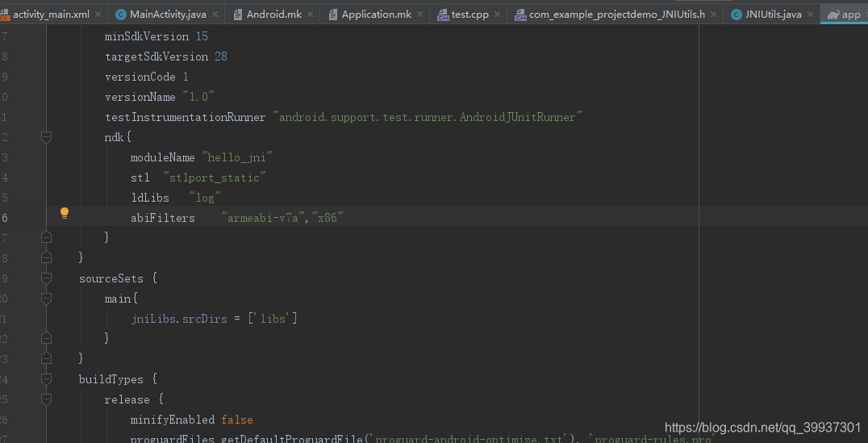Click the false value after minifyEnabled
Screen dimensions: 868x443
[237, 420]
